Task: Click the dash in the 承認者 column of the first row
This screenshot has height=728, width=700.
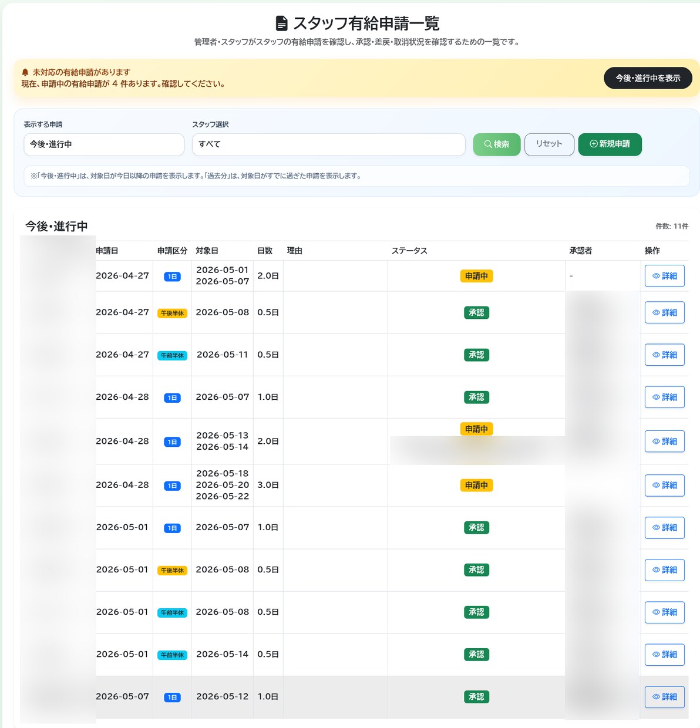Action: pos(571,276)
